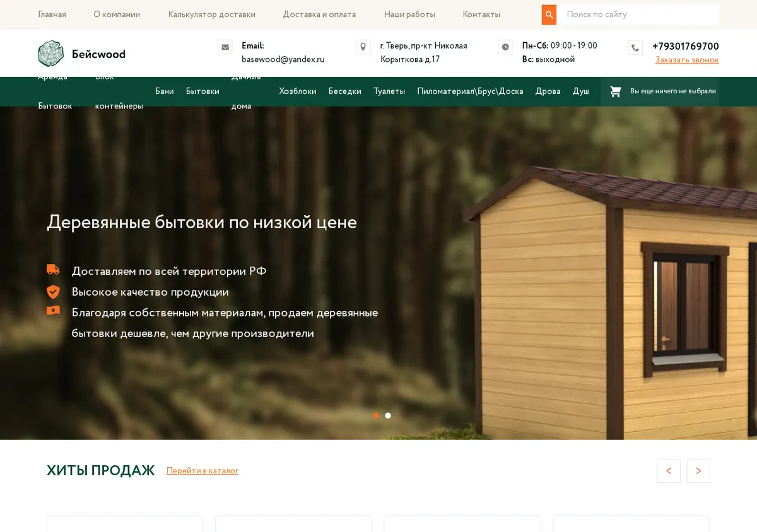Click the clock working hours icon
757x532 pixels.
(x=505, y=47)
